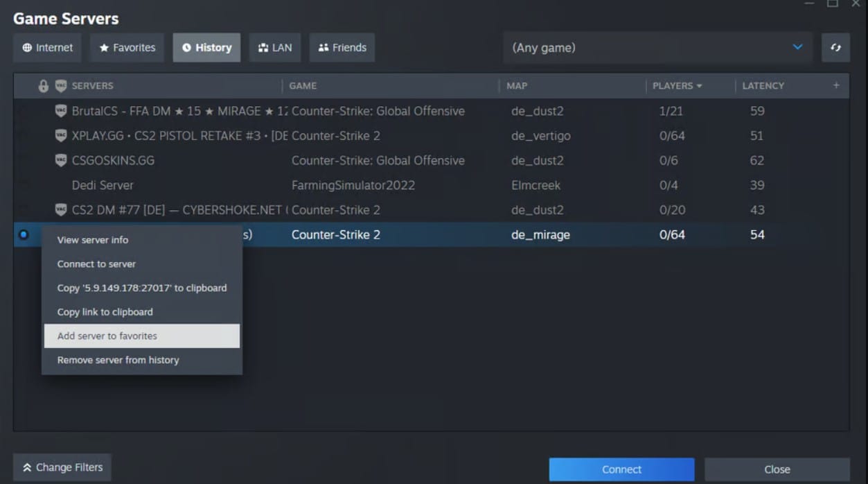
Task: Choose View server info
Action: pyautogui.click(x=141, y=240)
